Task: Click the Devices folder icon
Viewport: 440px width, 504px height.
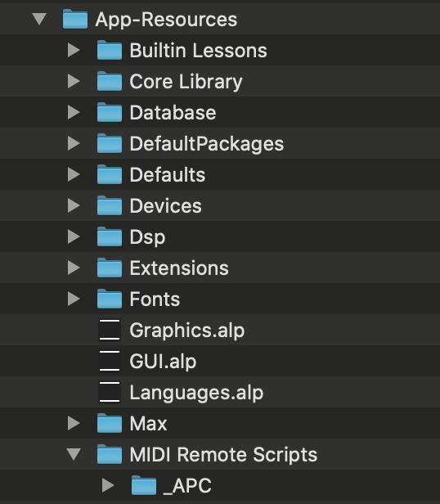Action: pos(110,205)
